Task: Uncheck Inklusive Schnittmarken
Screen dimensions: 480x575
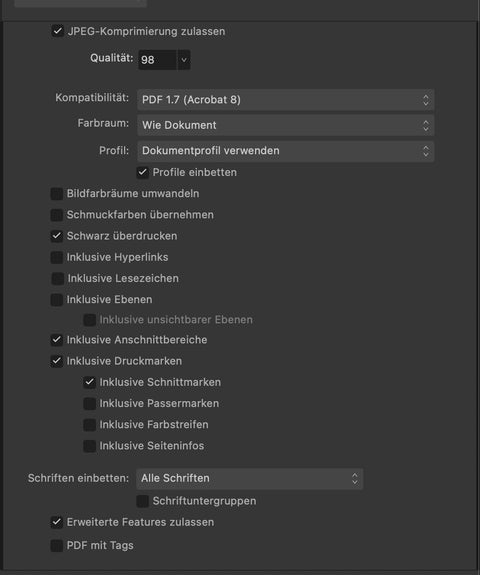Action: (x=89, y=382)
